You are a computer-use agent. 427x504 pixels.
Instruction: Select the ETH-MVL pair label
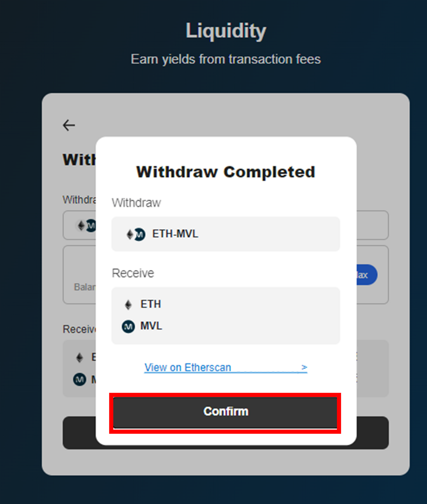tap(175, 234)
